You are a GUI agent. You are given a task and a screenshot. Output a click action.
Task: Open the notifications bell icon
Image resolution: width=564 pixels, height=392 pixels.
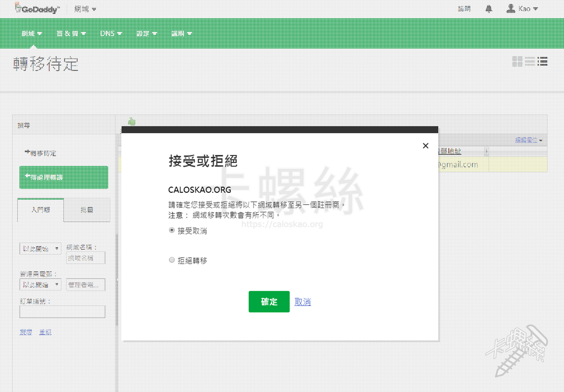coord(489,9)
